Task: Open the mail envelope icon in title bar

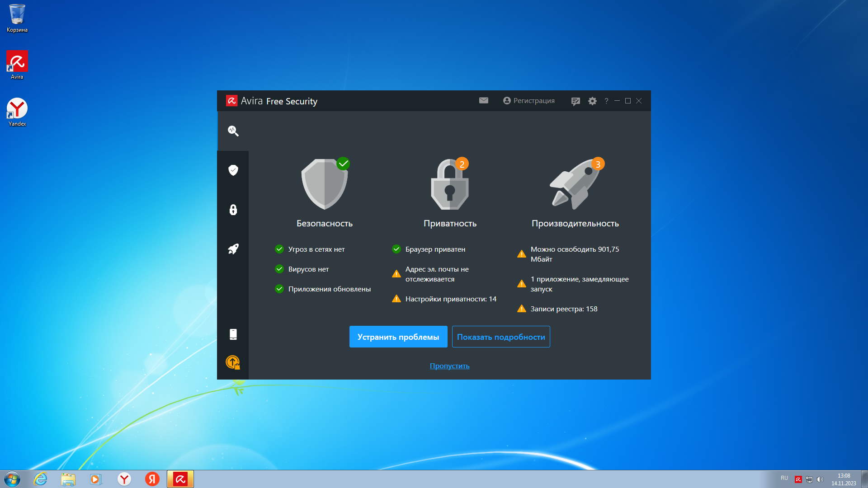Action: 484,101
